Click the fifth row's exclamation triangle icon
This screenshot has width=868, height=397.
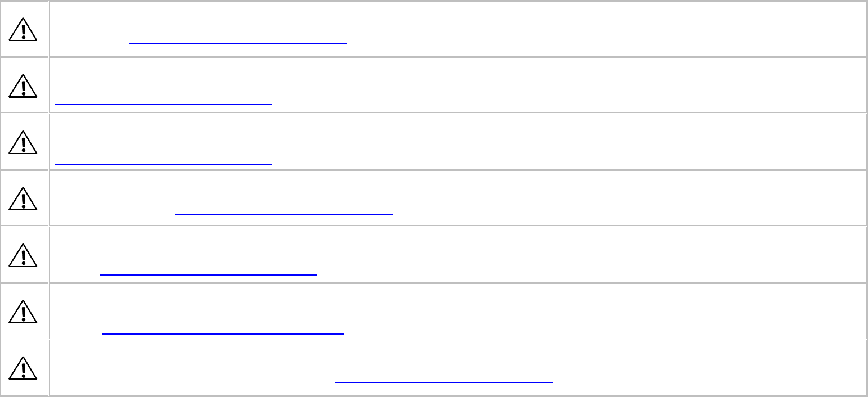[x=23, y=255]
